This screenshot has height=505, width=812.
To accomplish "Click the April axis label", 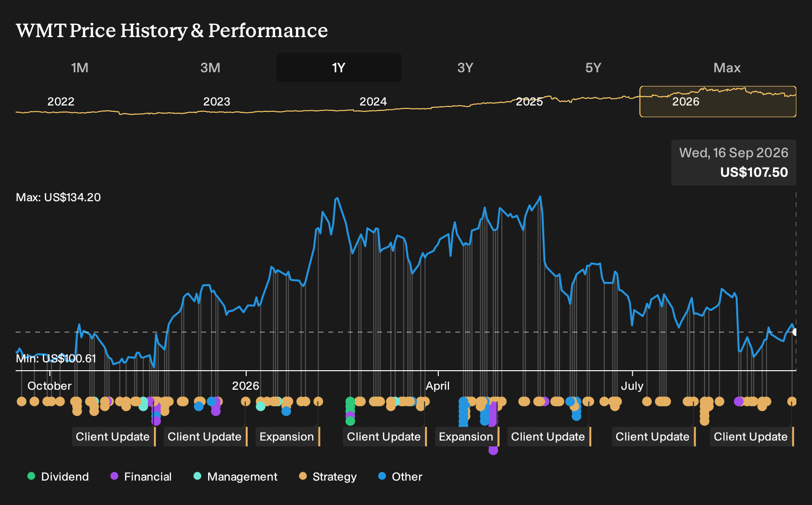I will click(x=437, y=386).
